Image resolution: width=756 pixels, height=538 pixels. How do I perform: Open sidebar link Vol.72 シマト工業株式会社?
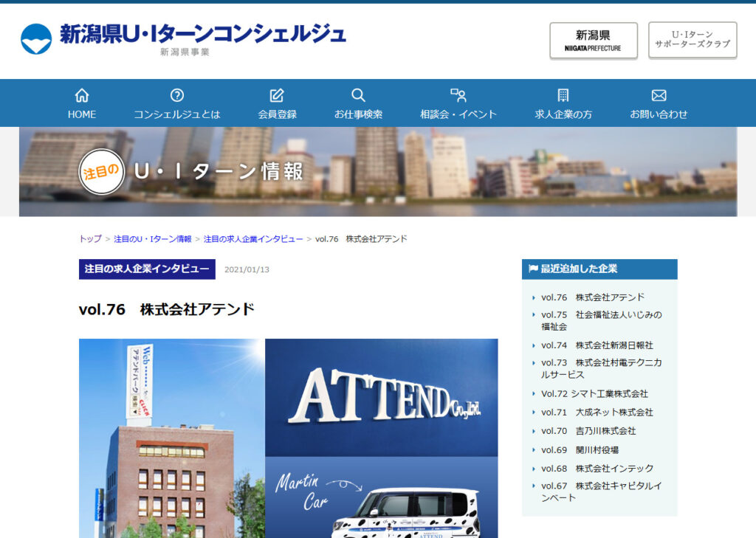click(x=594, y=394)
